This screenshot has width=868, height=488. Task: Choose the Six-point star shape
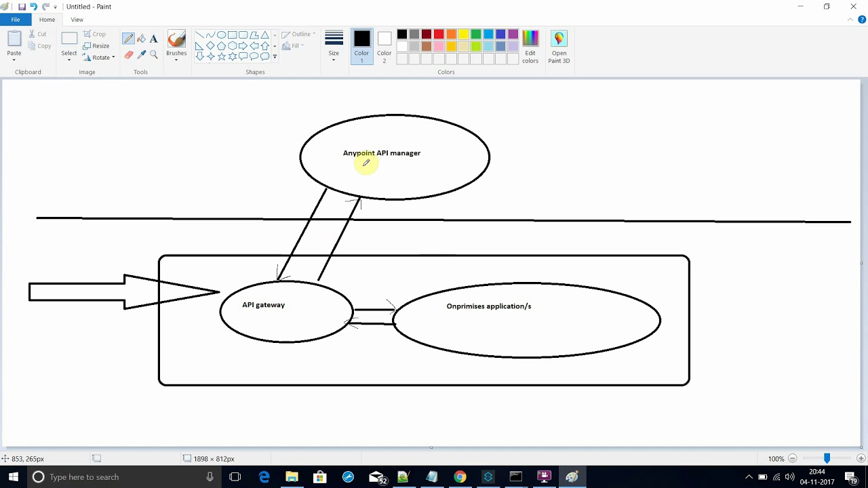pyautogui.click(x=232, y=57)
